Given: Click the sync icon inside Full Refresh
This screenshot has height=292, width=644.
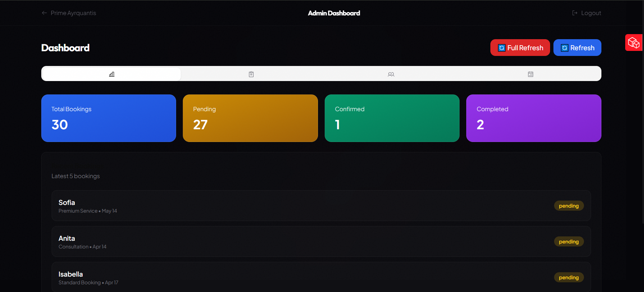Looking at the screenshot, I should coord(501,48).
